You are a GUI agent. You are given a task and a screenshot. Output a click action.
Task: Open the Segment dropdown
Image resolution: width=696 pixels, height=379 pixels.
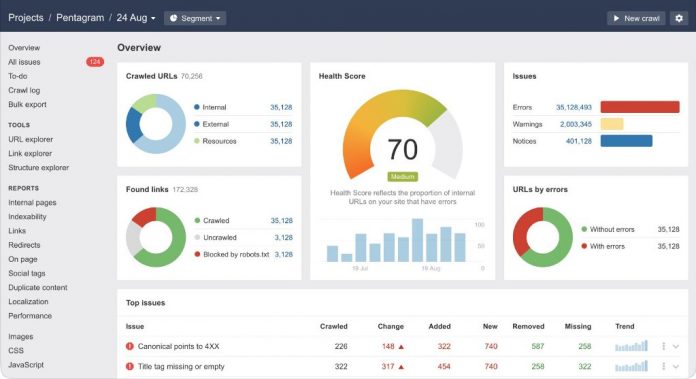[x=195, y=18]
